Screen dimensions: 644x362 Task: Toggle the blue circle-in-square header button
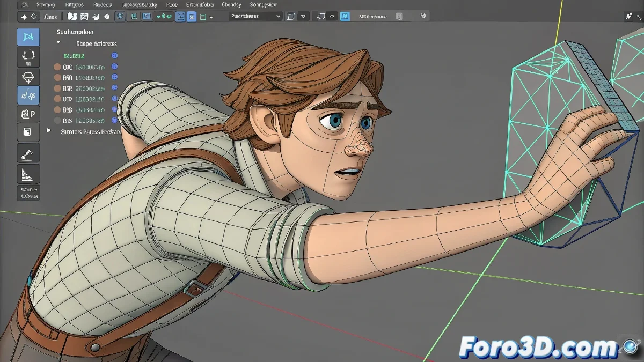pyautogui.click(x=146, y=17)
